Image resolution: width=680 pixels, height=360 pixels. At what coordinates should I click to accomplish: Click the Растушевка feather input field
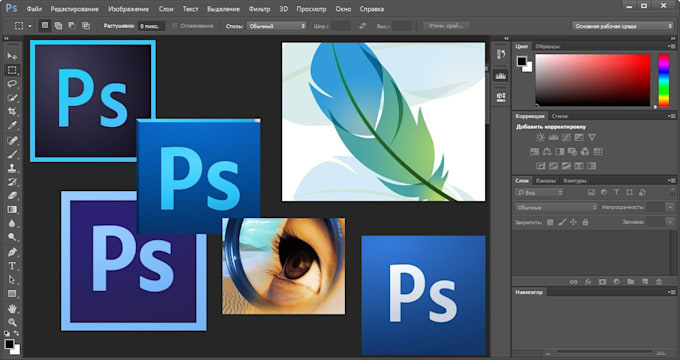click(x=151, y=26)
